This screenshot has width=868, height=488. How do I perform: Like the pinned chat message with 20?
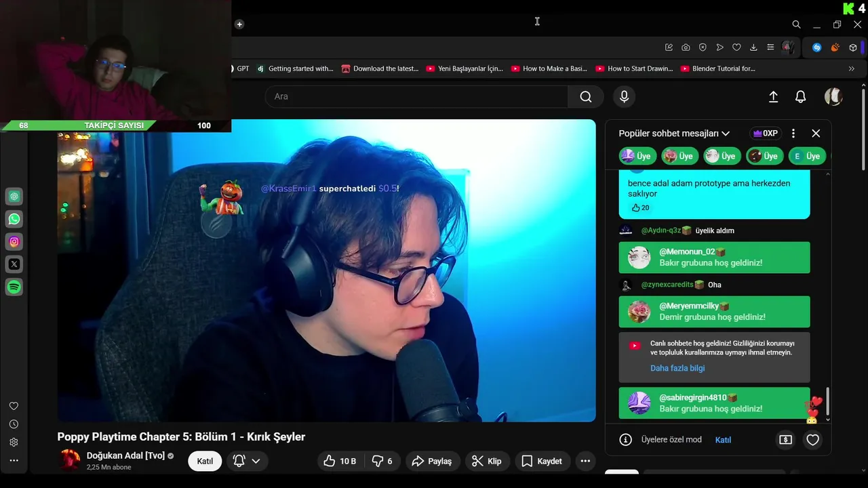tap(640, 207)
